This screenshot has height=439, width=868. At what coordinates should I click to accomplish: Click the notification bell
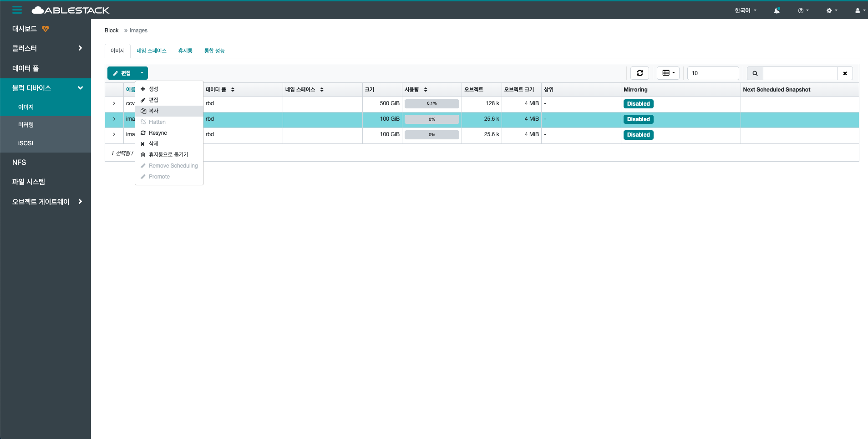pos(777,10)
